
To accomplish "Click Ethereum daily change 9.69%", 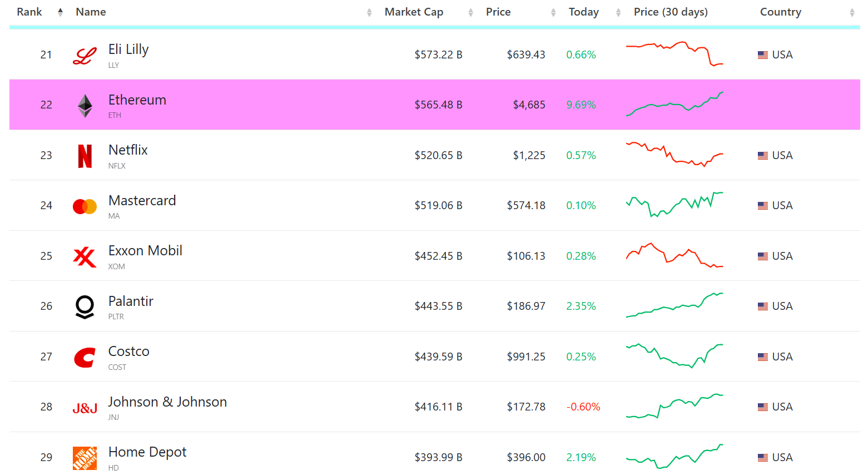I will tap(581, 105).
